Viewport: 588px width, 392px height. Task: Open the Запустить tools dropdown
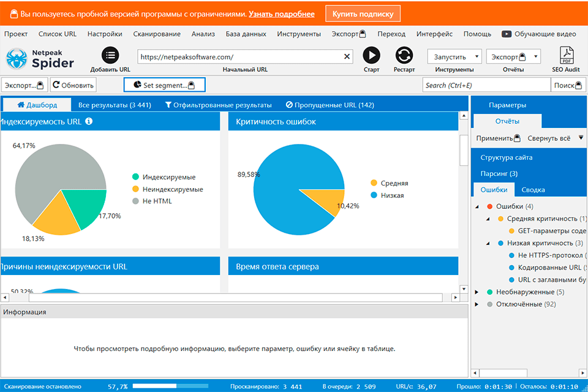(x=454, y=56)
